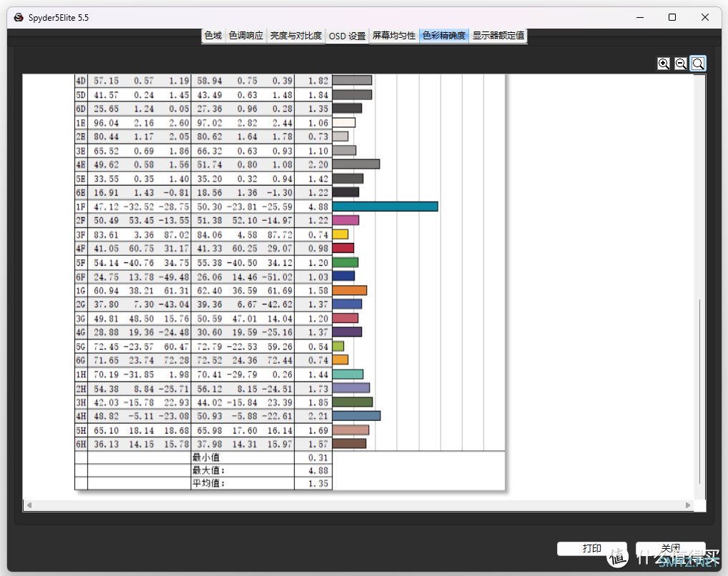Click the row label 4E
The height and width of the screenshot is (576, 728).
81,165
